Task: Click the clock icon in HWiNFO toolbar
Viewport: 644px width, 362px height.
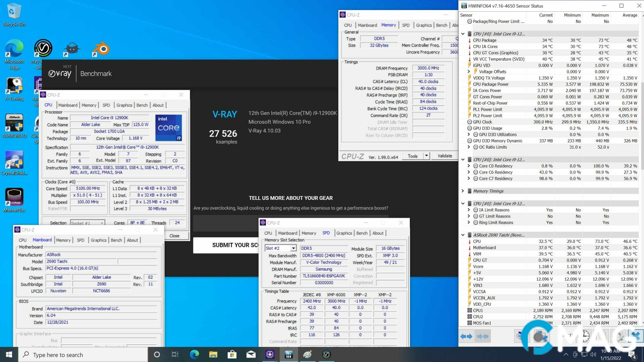Action: click(x=585, y=336)
